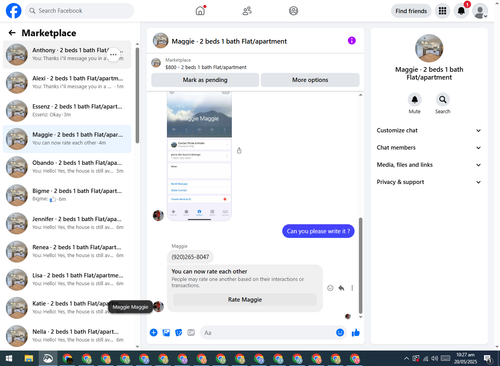Image resolution: width=500 pixels, height=366 pixels.
Task: Go back using the Marketplace arrow
Action: pyautogui.click(x=12, y=33)
